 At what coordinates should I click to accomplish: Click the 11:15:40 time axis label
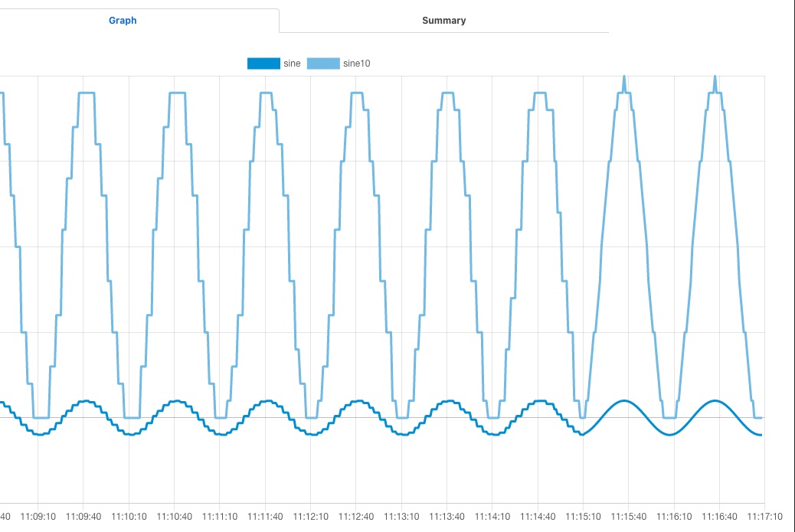tap(628, 517)
